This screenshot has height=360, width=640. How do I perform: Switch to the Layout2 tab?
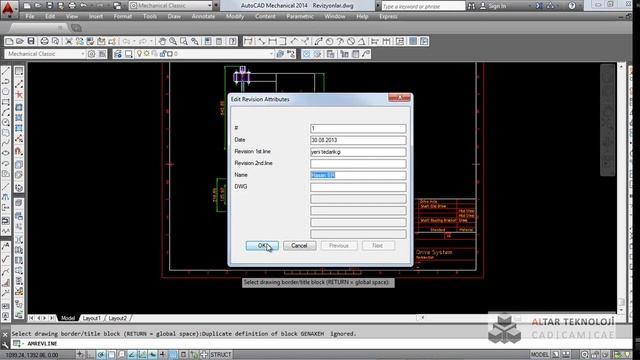click(x=118, y=318)
